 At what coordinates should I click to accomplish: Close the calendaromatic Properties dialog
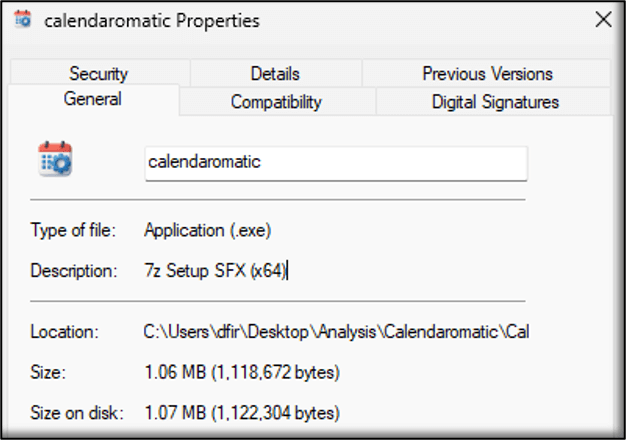[603, 20]
